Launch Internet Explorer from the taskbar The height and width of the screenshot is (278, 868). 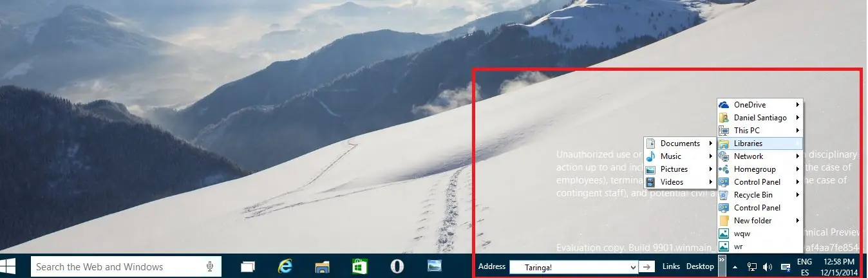[x=285, y=266]
